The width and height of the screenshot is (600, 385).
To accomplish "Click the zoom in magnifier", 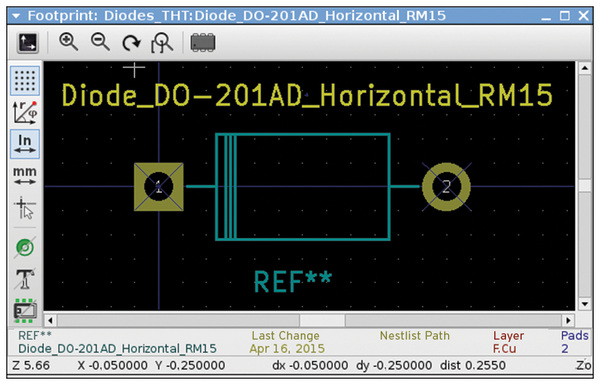I will coord(68,42).
